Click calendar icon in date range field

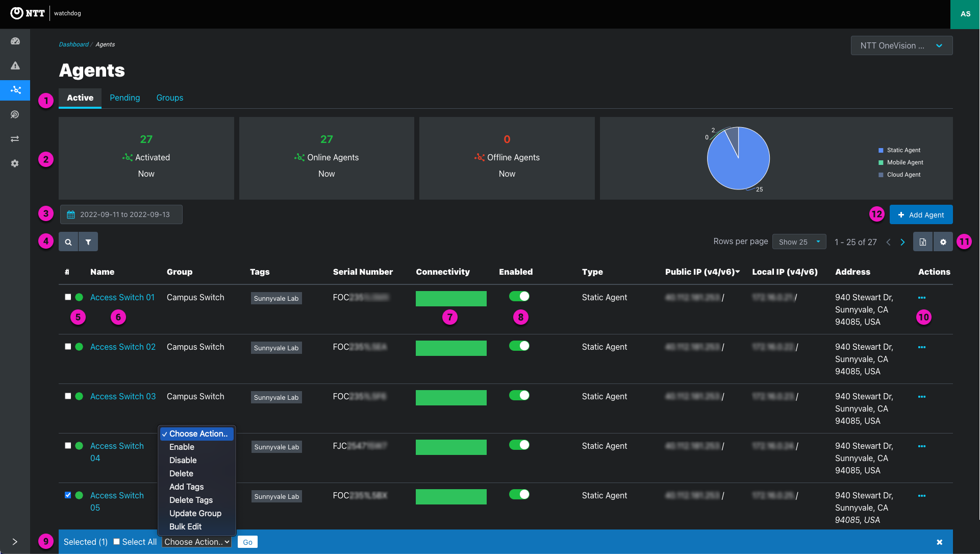pyautogui.click(x=71, y=214)
